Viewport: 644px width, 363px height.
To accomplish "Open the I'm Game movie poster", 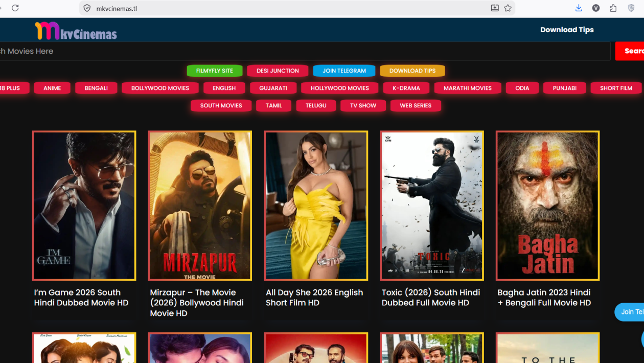I will [x=84, y=206].
